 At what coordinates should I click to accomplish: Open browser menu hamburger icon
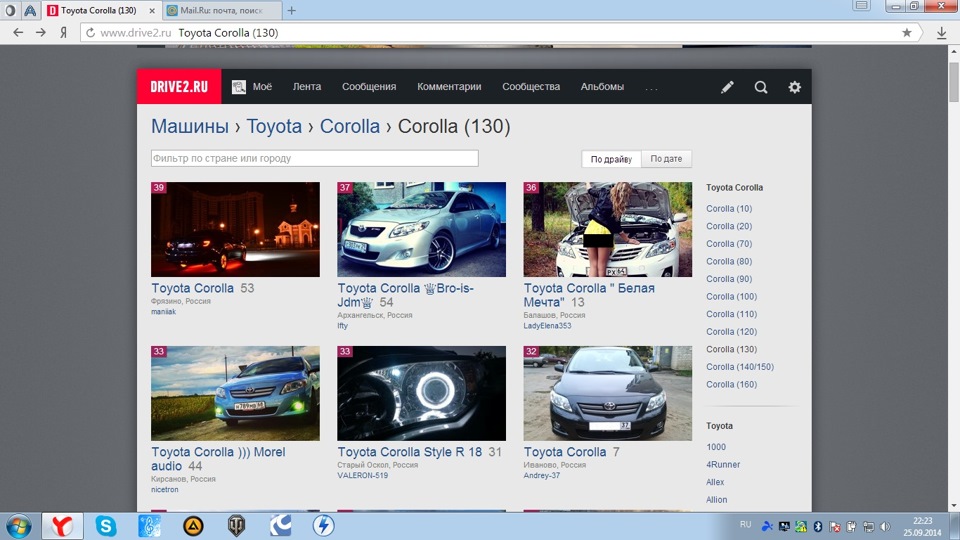click(x=861, y=6)
